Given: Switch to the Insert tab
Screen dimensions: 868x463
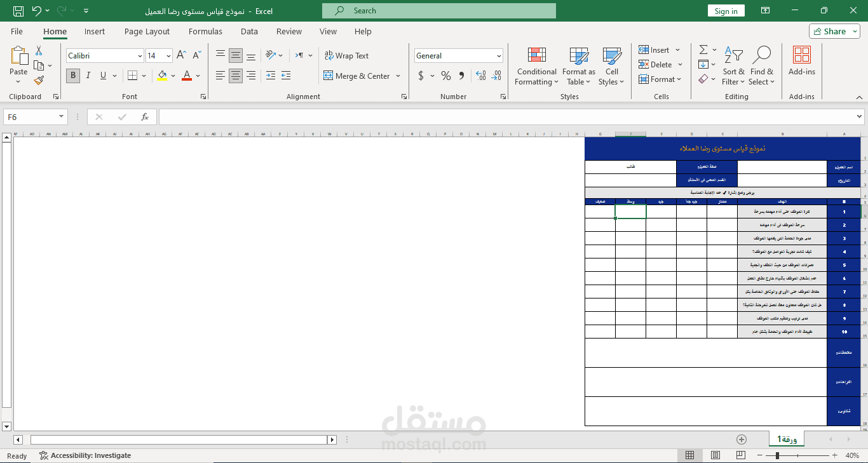Looking at the screenshot, I should pyautogui.click(x=95, y=31).
